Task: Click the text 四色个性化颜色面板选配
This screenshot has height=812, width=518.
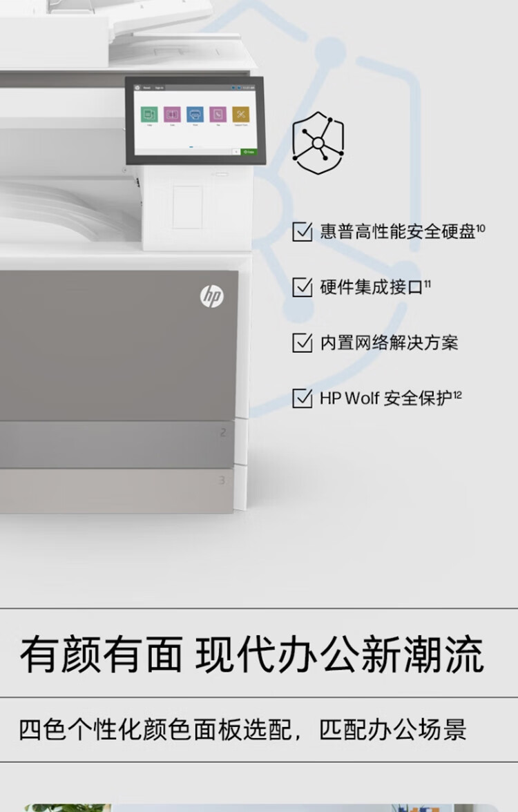Action: tap(155, 730)
